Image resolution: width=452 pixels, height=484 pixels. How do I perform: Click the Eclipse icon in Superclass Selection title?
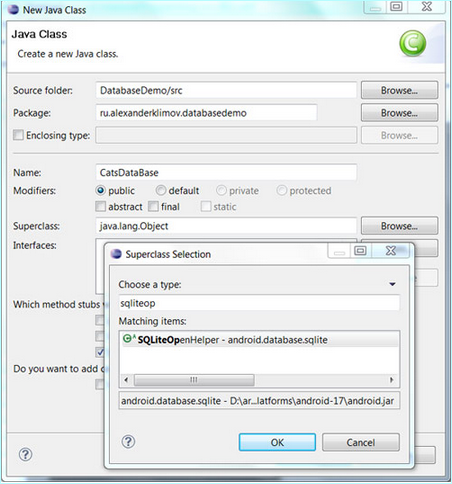point(116,254)
